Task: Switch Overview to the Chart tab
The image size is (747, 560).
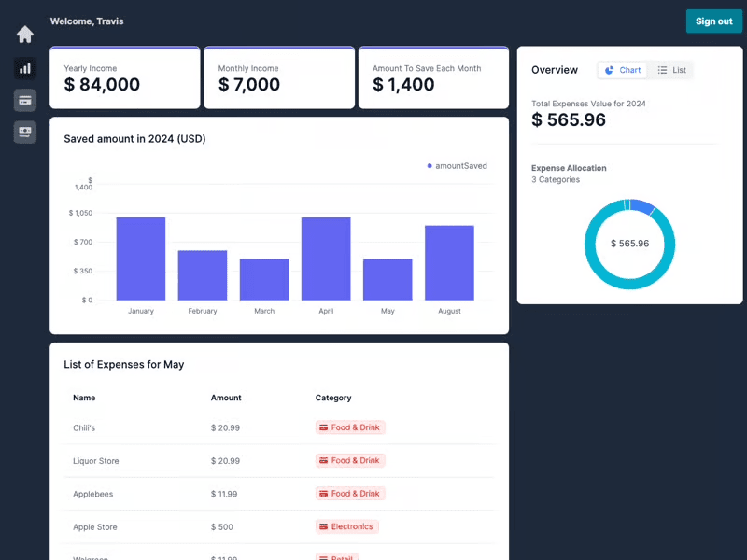Action: [x=623, y=70]
